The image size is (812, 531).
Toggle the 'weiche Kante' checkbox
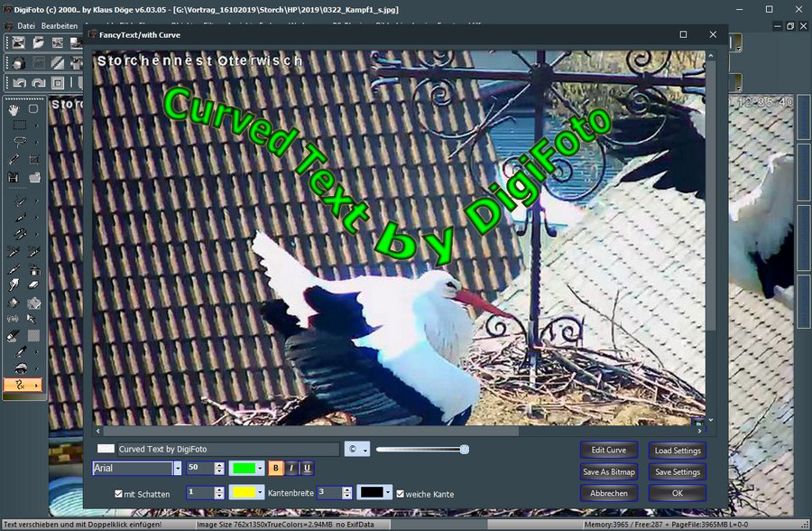[401, 494]
